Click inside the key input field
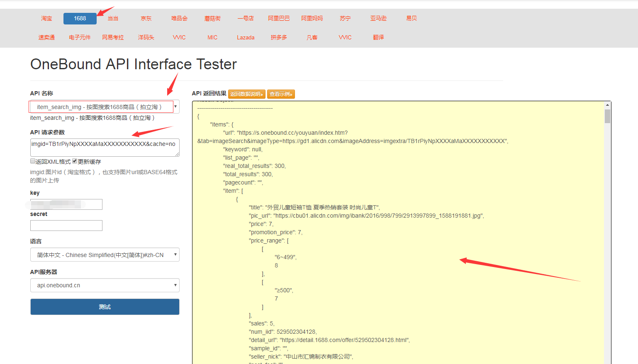Screen dimensions: 638x364 point(66,204)
